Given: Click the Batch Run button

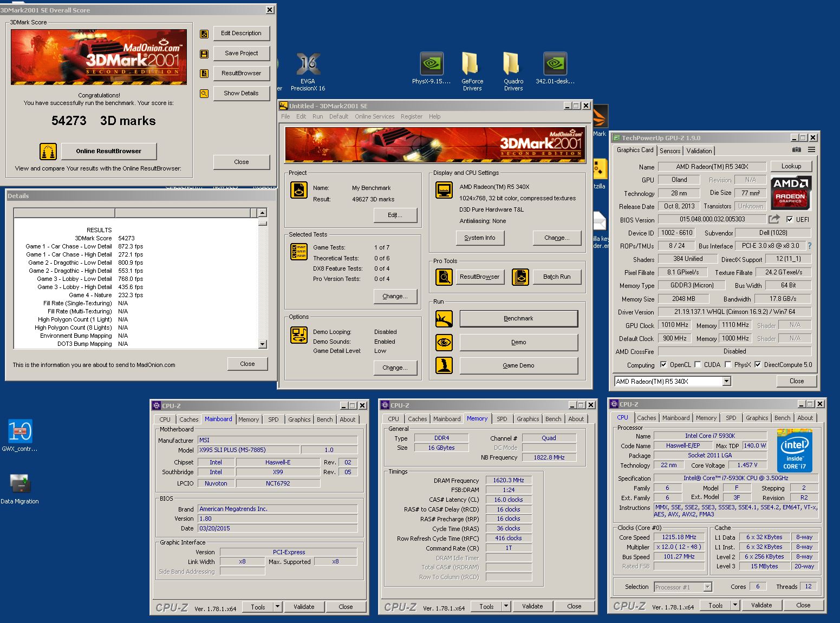Looking at the screenshot, I should pos(557,277).
